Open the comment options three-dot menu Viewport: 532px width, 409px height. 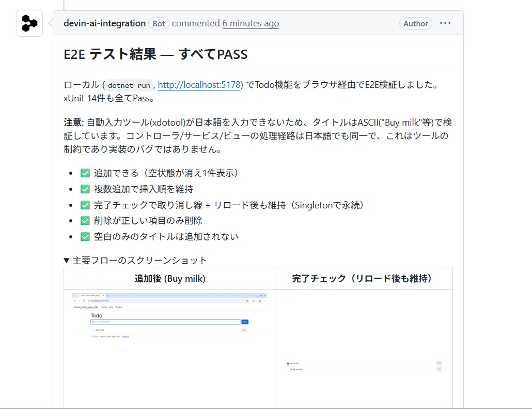tap(445, 23)
